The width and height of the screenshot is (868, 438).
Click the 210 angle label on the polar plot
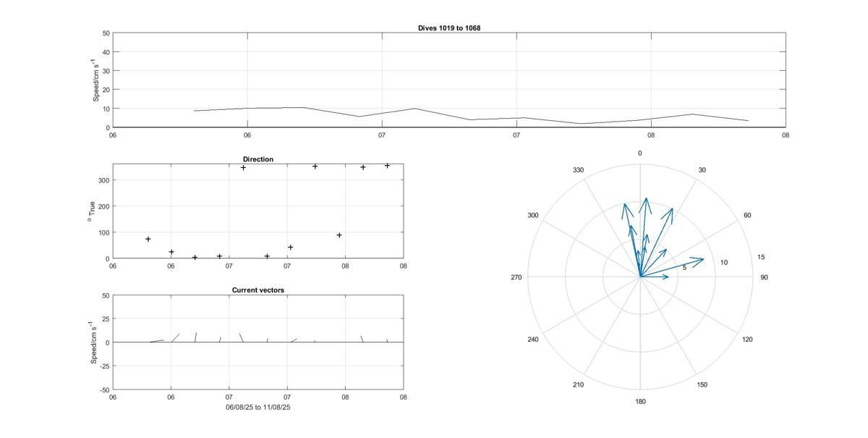[x=578, y=385]
